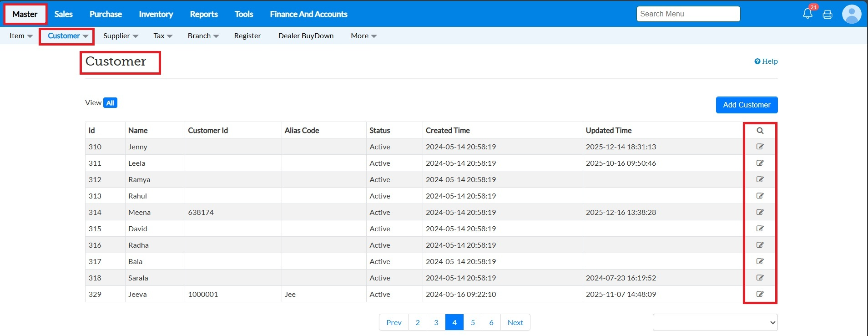Open the page size select box

coord(715,322)
